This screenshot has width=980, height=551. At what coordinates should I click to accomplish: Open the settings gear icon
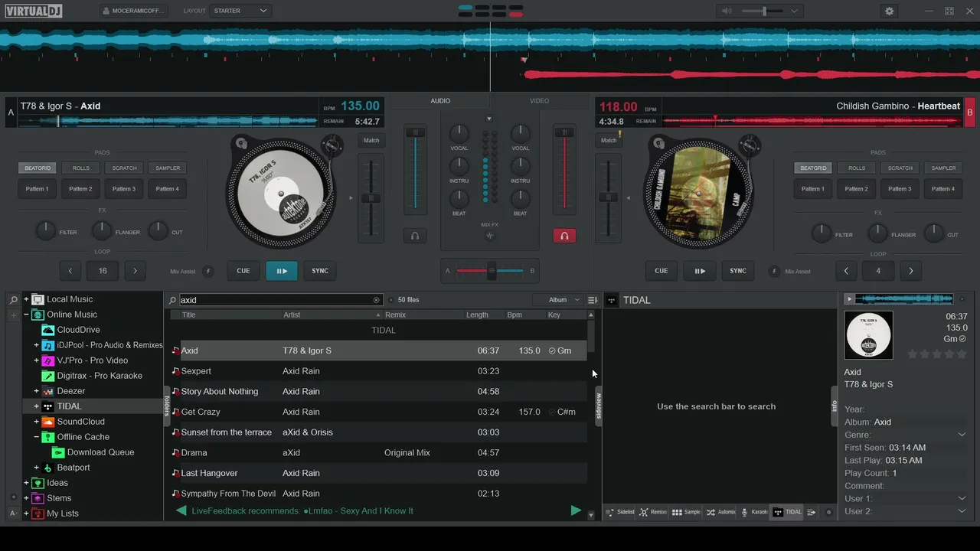pos(889,11)
